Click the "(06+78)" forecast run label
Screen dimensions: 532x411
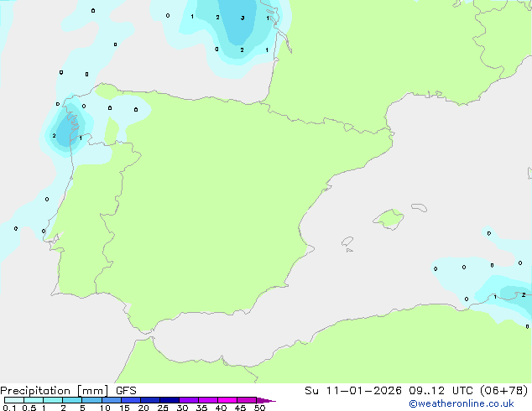click(x=504, y=391)
